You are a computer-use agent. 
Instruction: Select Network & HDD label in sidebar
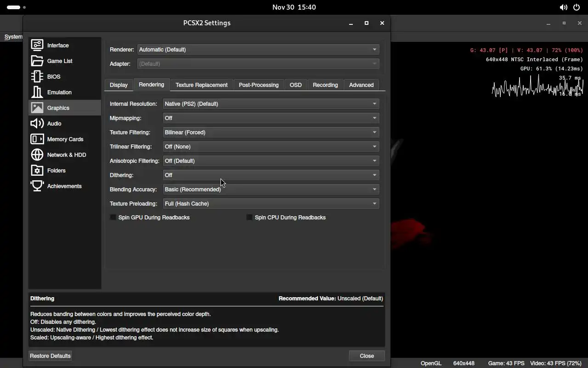[67, 155]
